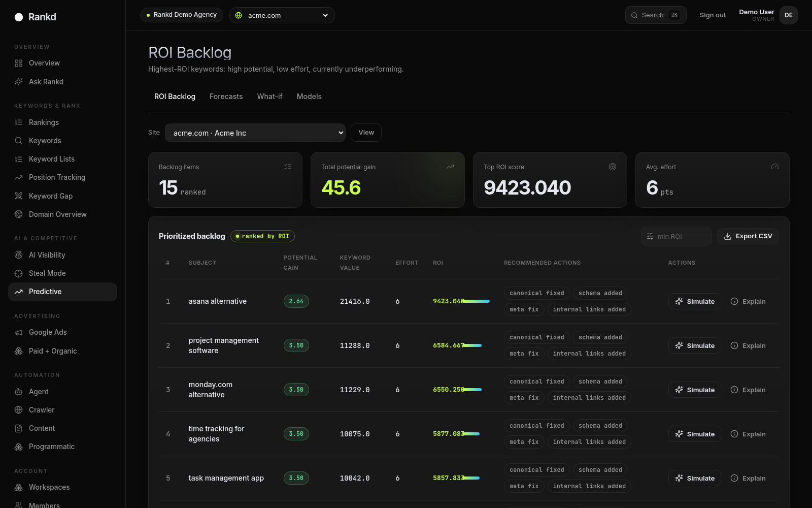Screen dimensions: 812x508
Task: Click the Paid + Organic icon
Action: click(19, 351)
